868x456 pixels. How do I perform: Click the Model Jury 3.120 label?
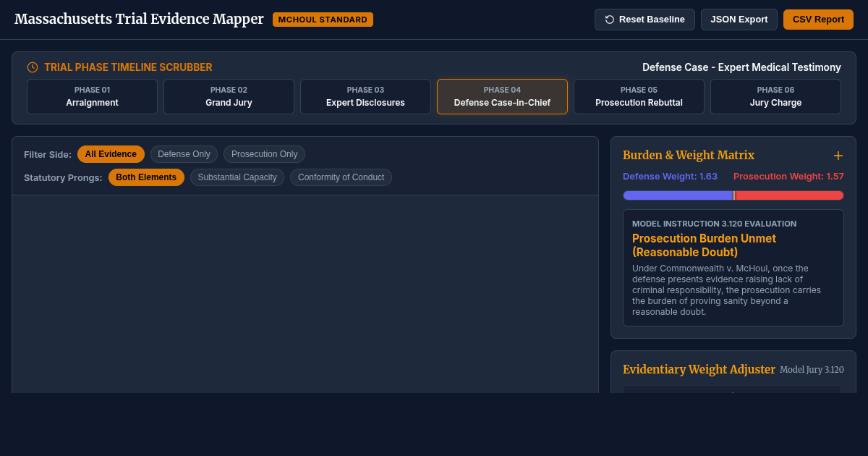812,370
